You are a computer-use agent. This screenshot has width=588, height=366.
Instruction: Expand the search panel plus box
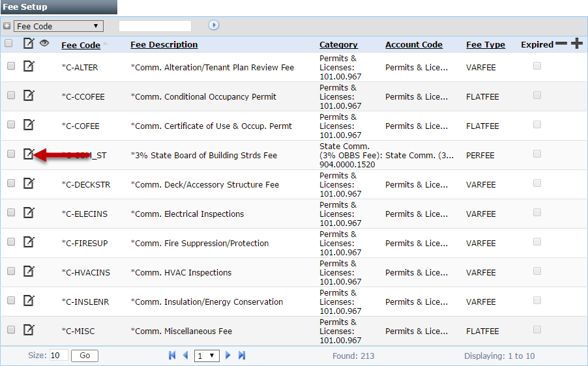7,26
